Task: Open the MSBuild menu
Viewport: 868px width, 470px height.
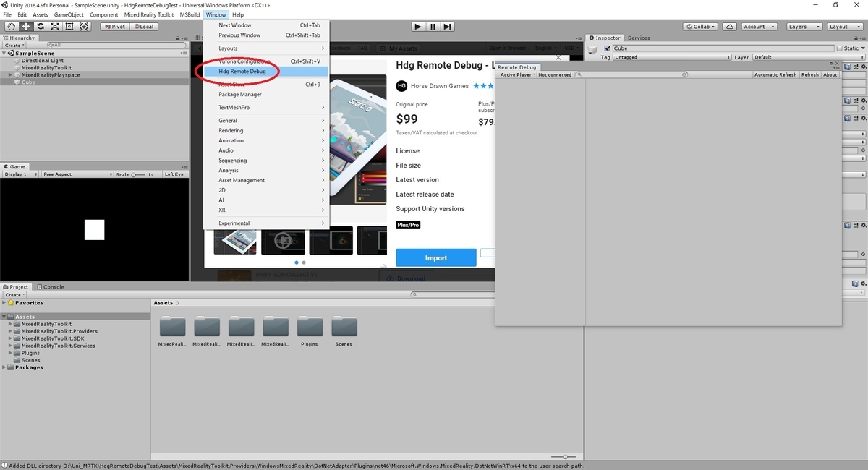Action: [x=190, y=14]
